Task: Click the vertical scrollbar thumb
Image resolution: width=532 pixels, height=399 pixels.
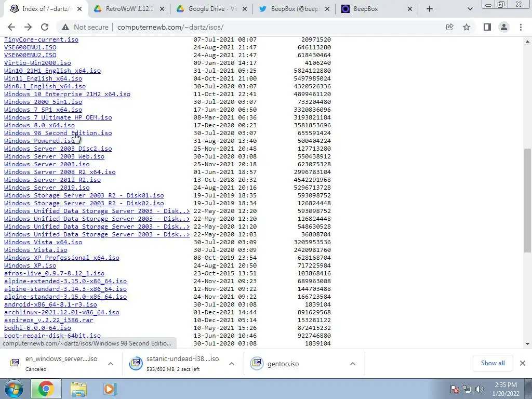Action: point(528,200)
